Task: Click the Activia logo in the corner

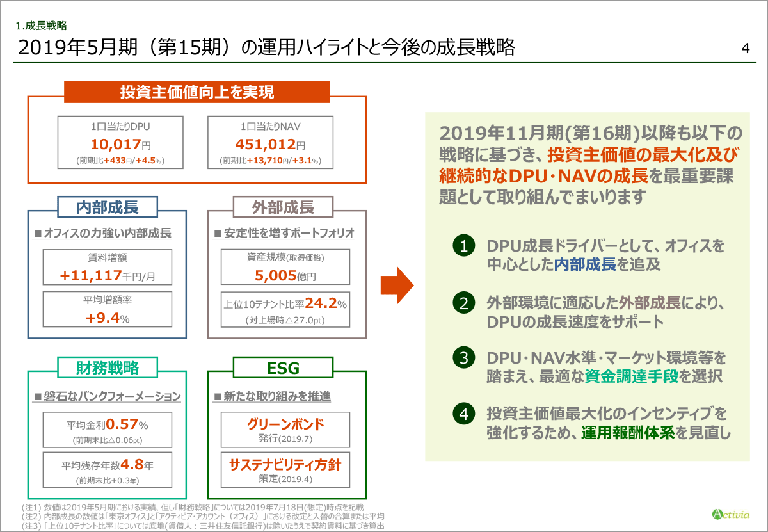Action: point(730,513)
